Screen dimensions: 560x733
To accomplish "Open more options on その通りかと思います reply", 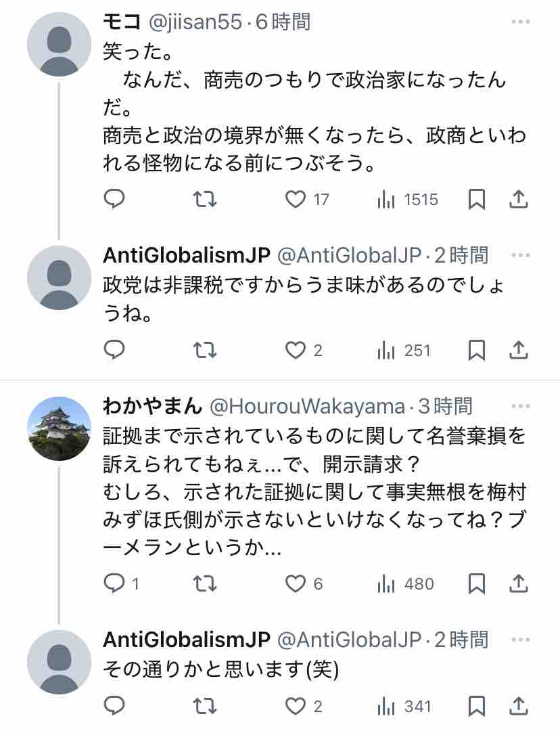I will 521,639.
